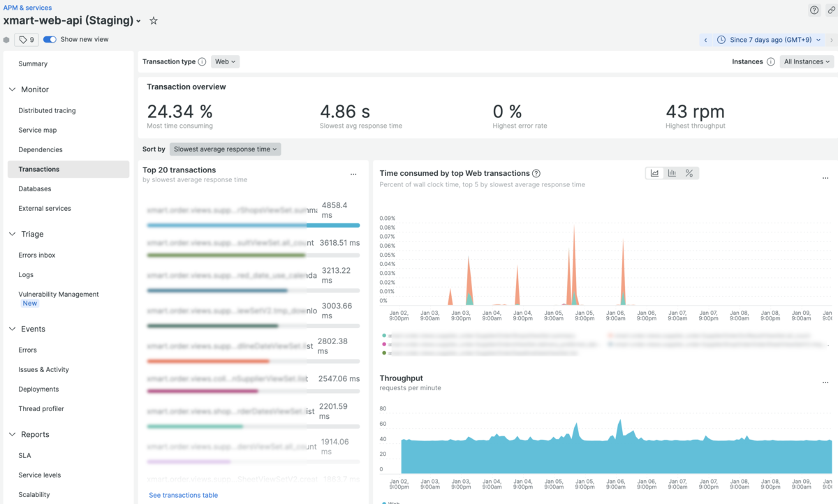
Task: Select the 4858.4 ms transaction row
Action: point(253,214)
